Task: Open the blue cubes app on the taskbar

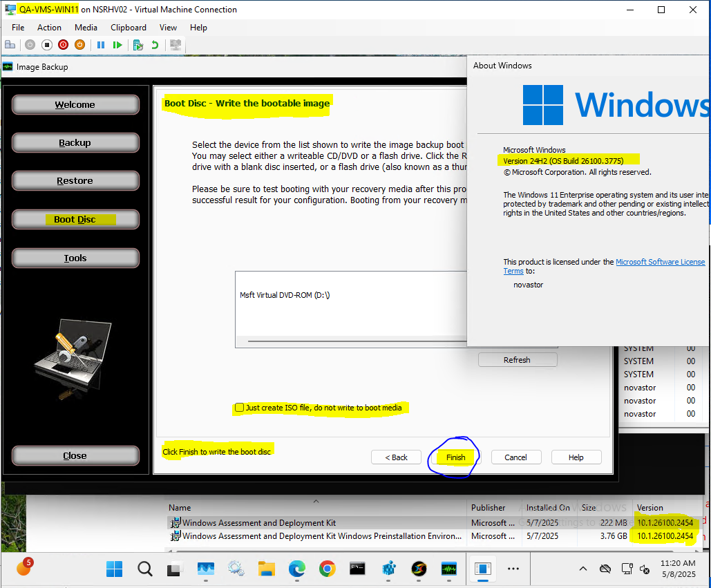Action: [x=388, y=569]
